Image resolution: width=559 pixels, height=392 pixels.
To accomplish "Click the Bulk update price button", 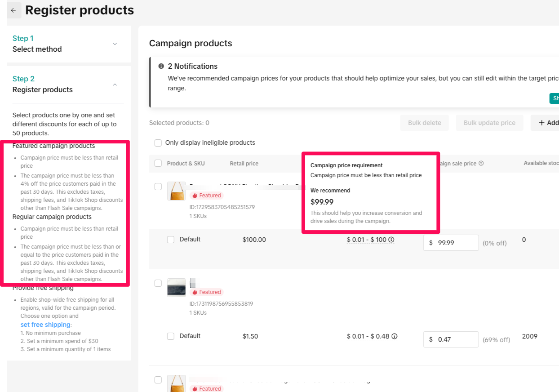I will click(x=489, y=123).
